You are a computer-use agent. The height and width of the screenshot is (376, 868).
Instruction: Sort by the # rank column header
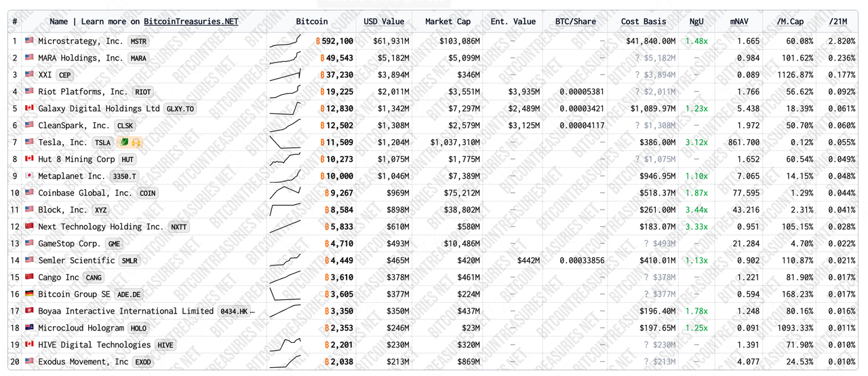coord(15,22)
